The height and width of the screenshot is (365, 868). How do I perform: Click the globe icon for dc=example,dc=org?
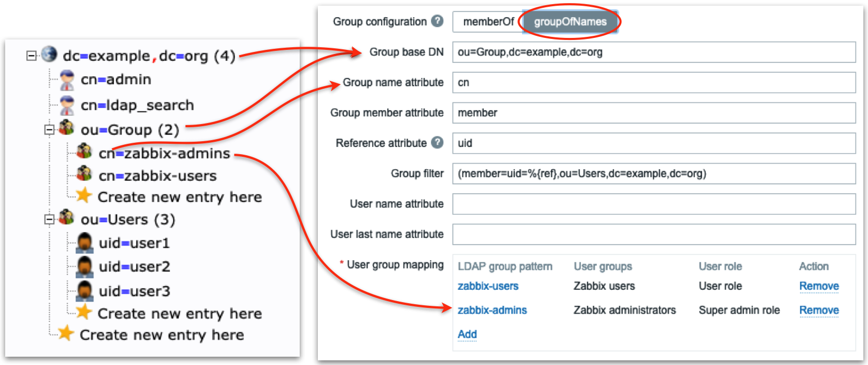(x=50, y=53)
